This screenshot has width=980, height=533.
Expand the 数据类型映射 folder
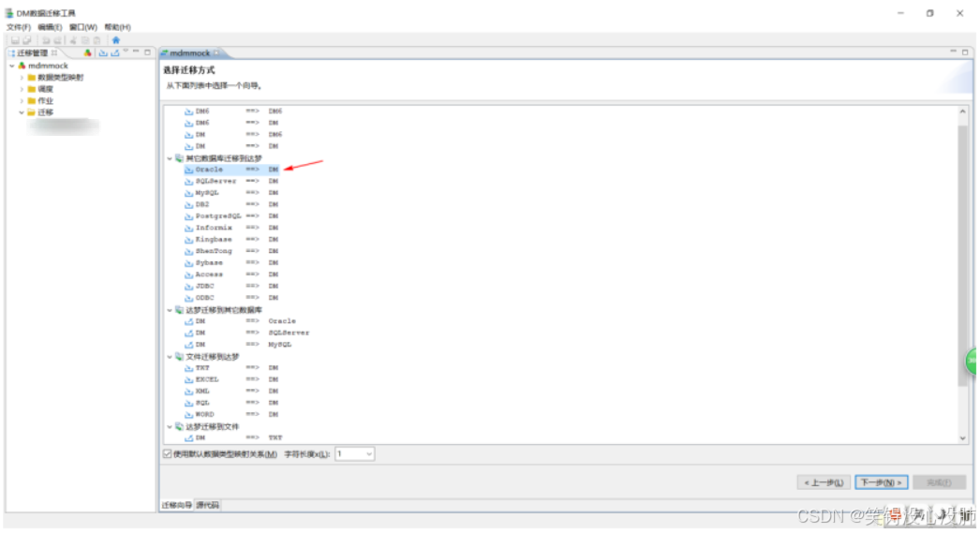click(x=22, y=78)
